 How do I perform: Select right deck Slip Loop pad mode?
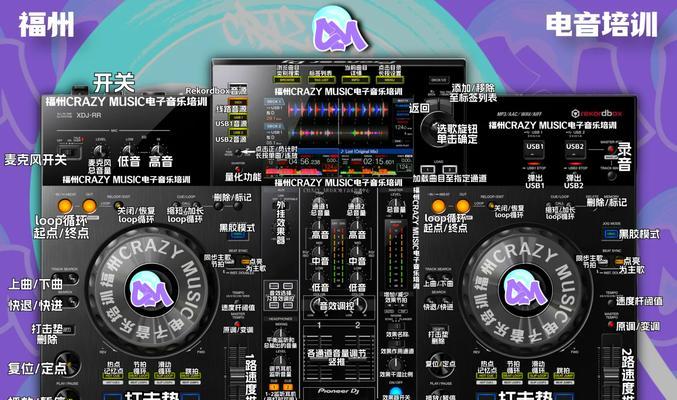(x=538, y=376)
